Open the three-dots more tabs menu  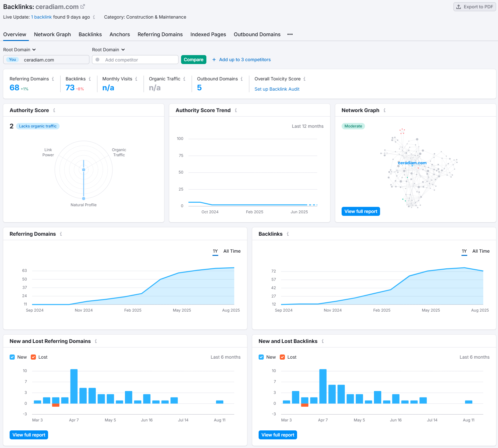click(290, 34)
